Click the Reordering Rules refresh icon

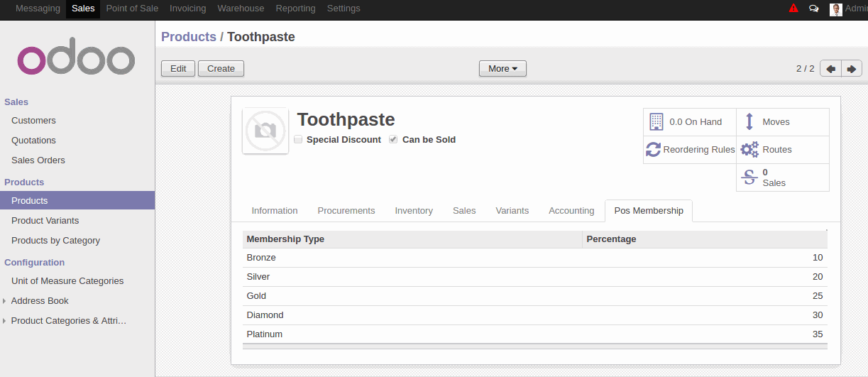653,150
